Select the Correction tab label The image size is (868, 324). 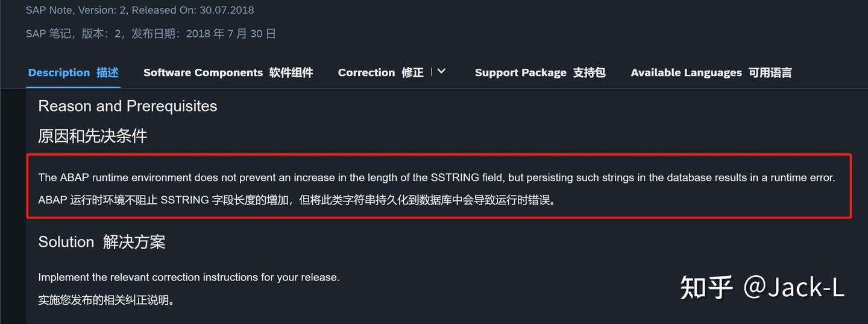tap(380, 72)
